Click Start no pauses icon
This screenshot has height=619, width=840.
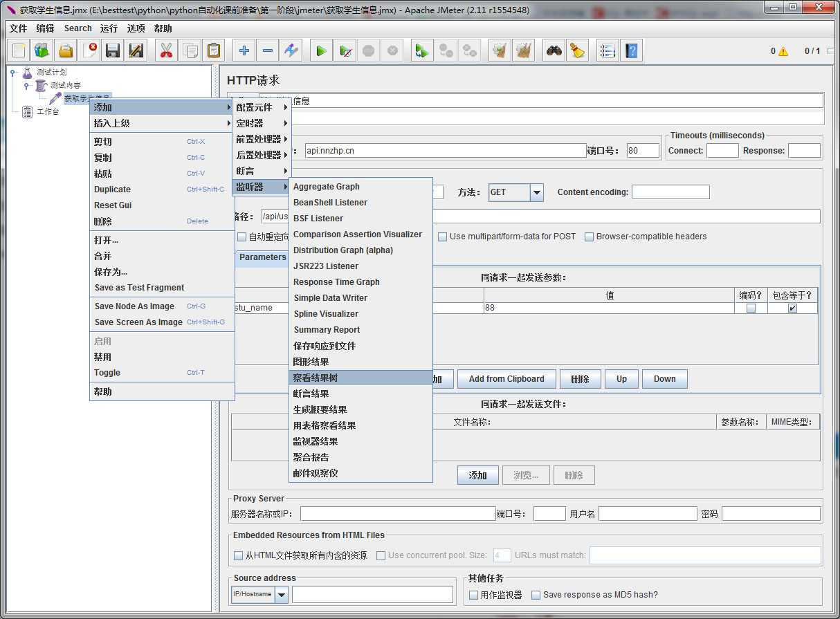pos(345,50)
